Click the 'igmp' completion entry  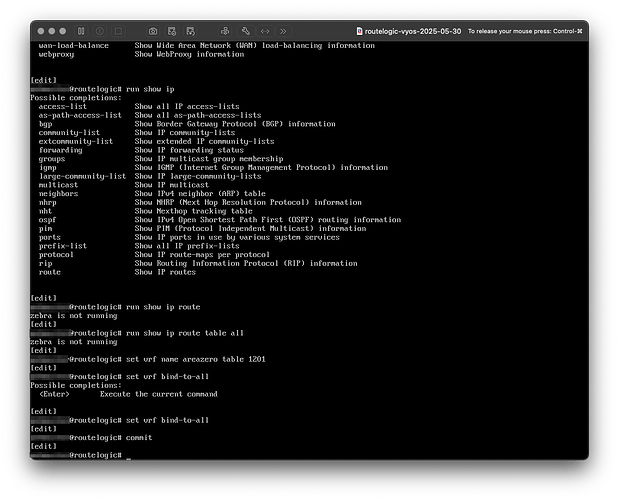coord(47,167)
